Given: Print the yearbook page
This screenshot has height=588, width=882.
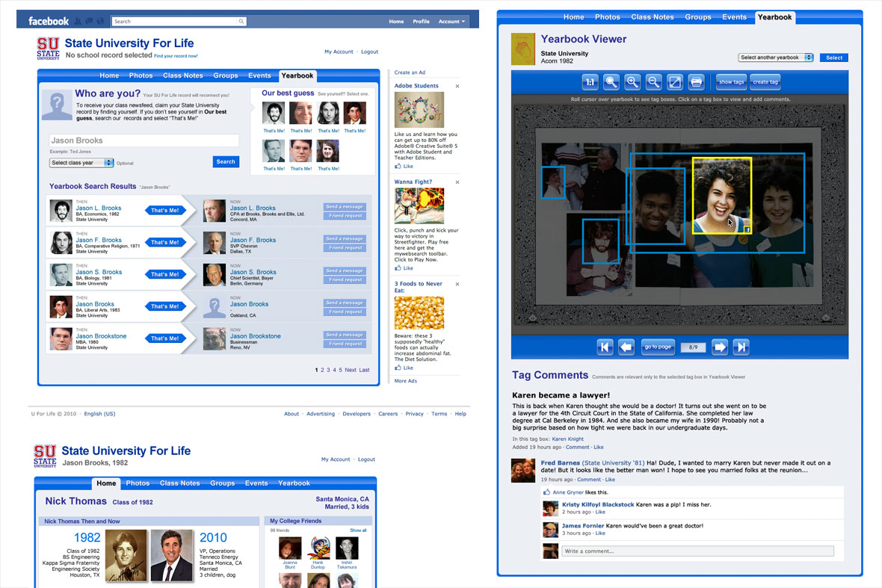Looking at the screenshot, I should [696, 82].
